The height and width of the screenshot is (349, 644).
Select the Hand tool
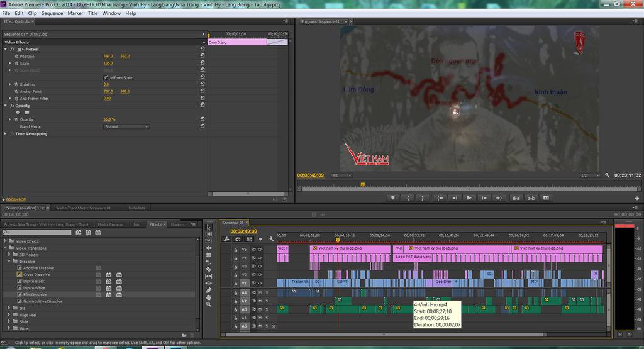pos(209,297)
